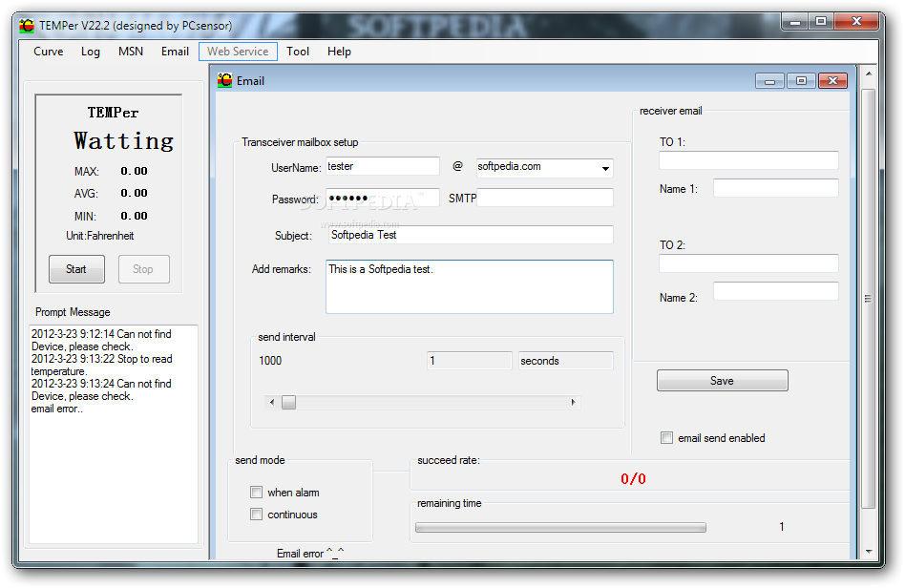Click the vertical scrollbar down arrow

coord(868,552)
